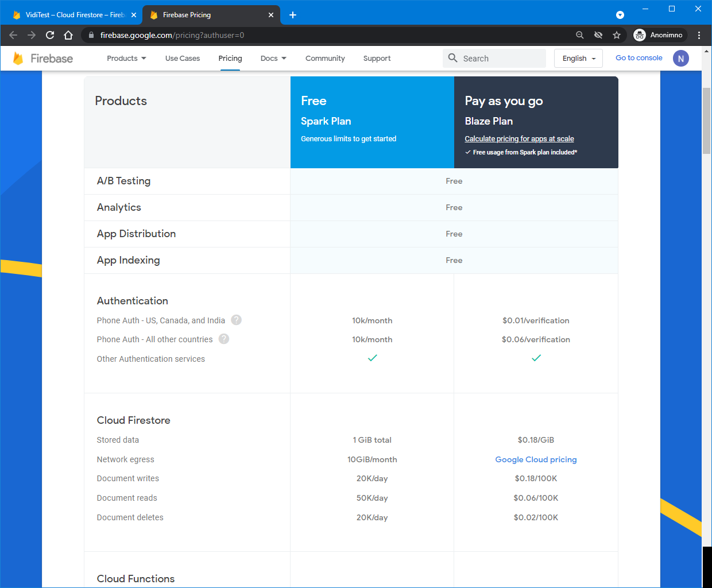Open the Chrome media control dropdown icon

point(620,15)
